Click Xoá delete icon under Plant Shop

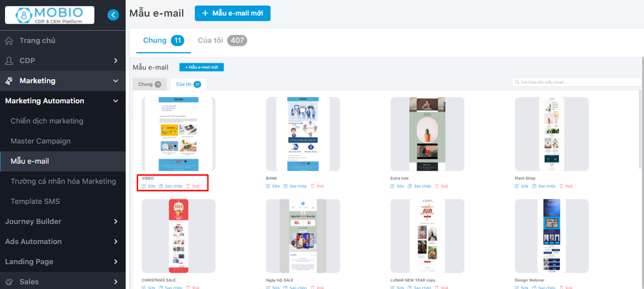click(x=561, y=186)
